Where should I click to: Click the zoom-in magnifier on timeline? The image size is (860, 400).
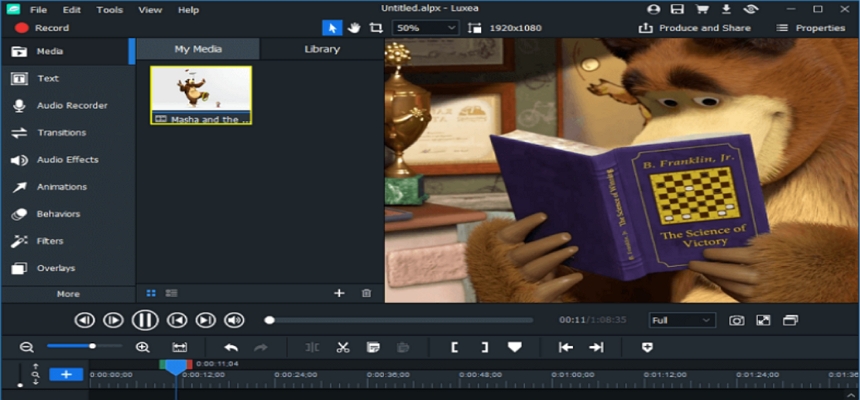(x=143, y=347)
